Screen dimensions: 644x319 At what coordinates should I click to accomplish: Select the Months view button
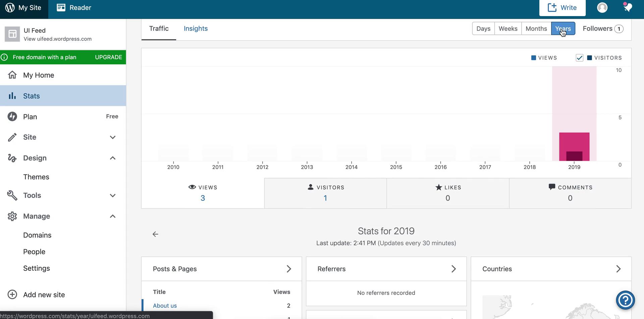(536, 28)
